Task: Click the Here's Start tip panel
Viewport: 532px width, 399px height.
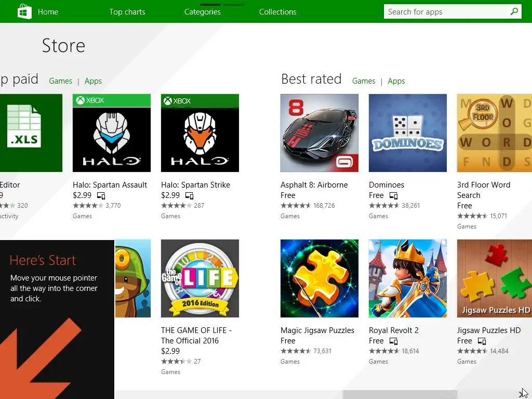Action: pos(57,320)
